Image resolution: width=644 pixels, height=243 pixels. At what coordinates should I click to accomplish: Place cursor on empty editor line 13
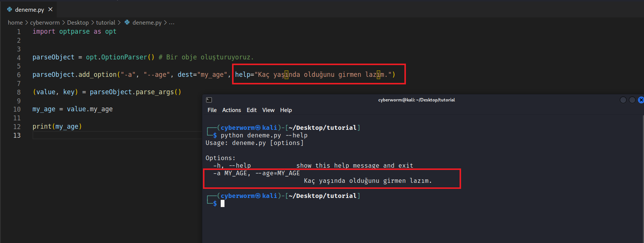click(x=113, y=136)
